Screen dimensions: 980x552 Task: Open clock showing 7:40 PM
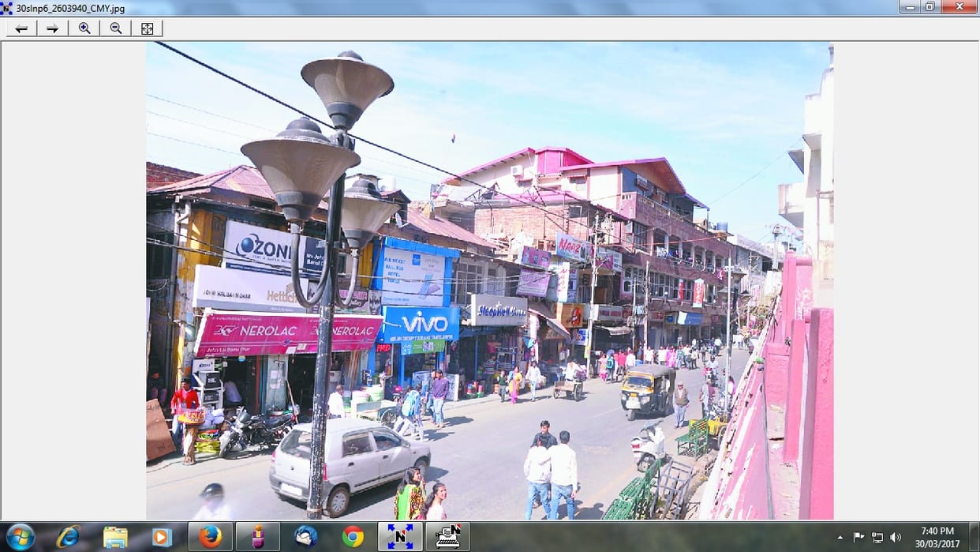pos(937,537)
